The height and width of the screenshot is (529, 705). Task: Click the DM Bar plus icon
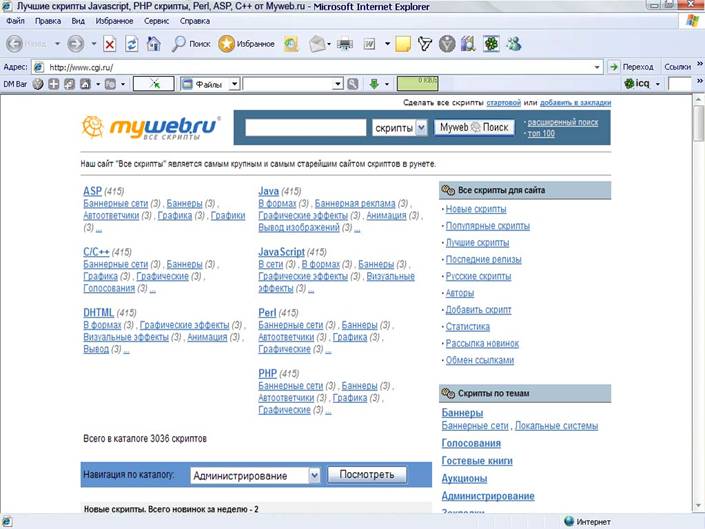[x=54, y=84]
